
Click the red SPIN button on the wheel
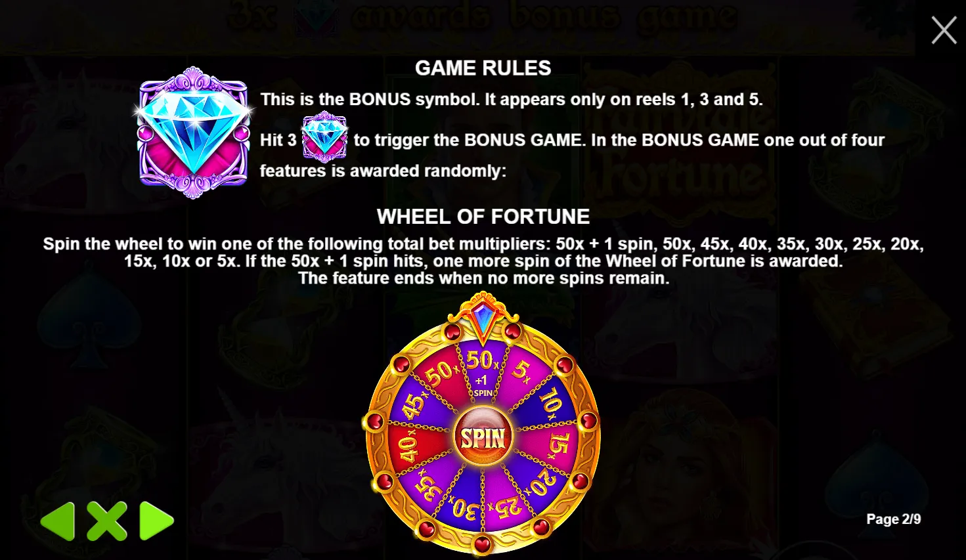483,437
